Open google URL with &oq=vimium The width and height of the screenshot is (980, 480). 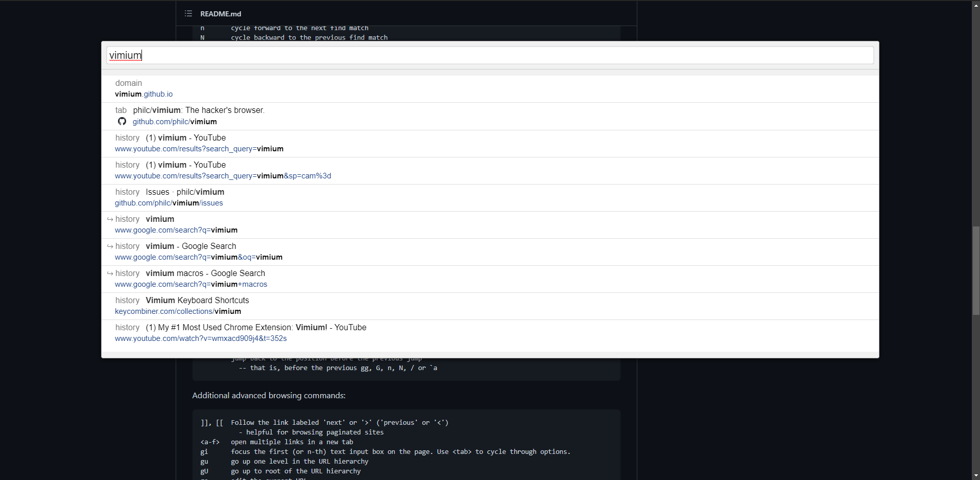(x=199, y=257)
